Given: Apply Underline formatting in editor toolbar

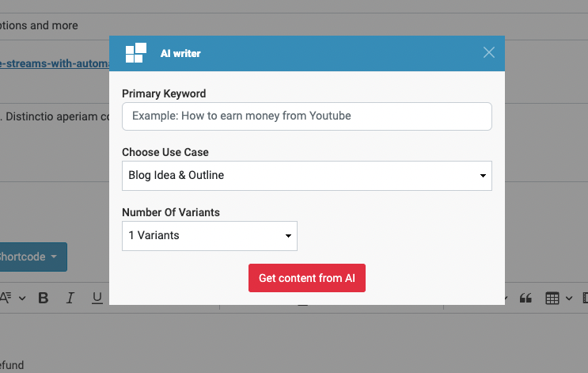Looking at the screenshot, I should 97,298.
